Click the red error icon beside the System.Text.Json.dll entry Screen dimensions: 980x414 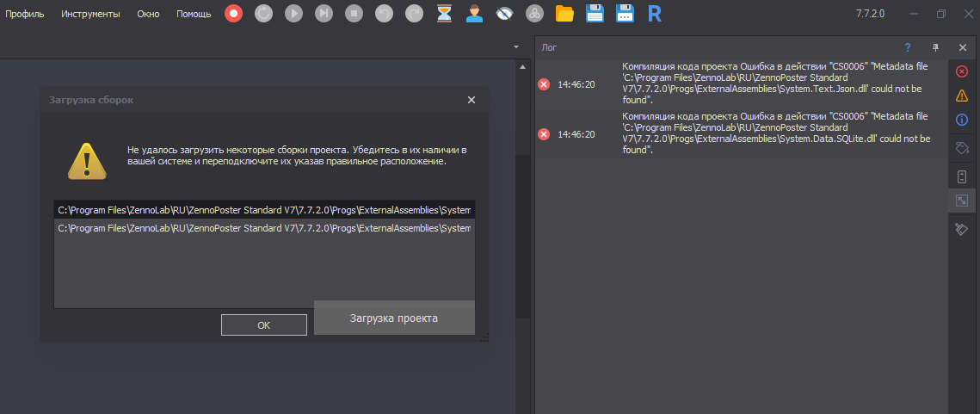pos(544,84)
